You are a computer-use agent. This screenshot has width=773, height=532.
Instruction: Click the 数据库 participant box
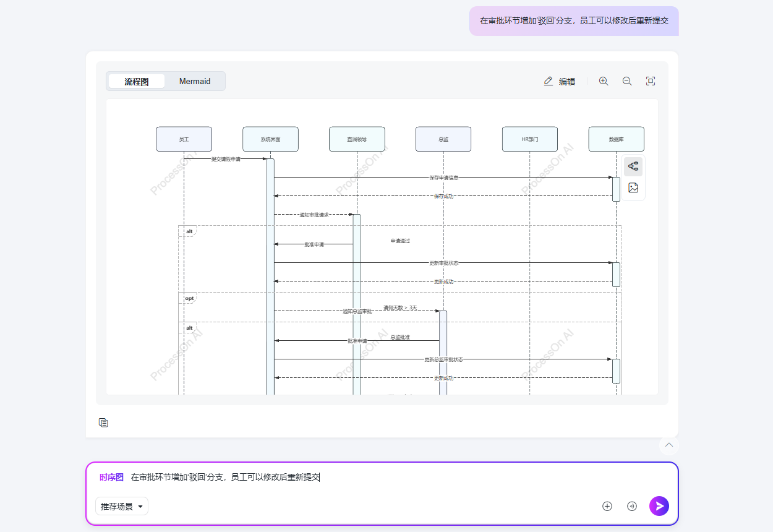(616, 139)
